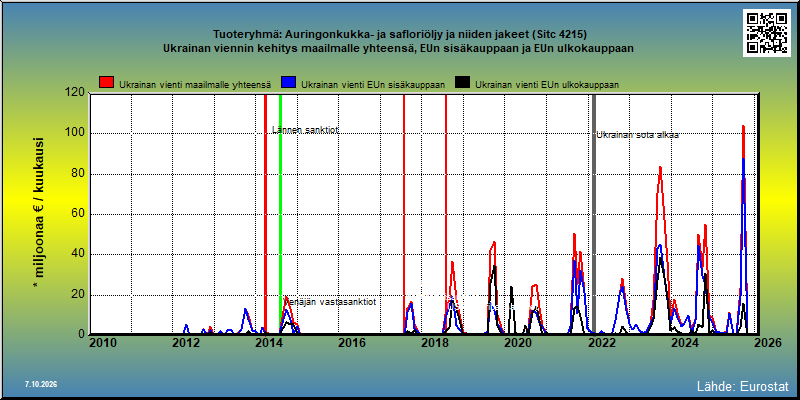800x400 pixels.
Task: Click the x-axis label '2026'
Action: click(x=767, y=343)
